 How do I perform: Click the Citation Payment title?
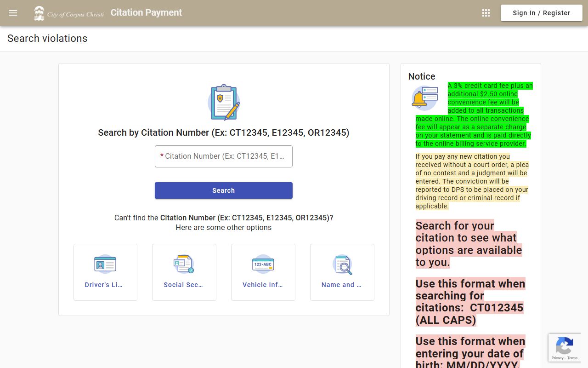(x=146, y=13)
